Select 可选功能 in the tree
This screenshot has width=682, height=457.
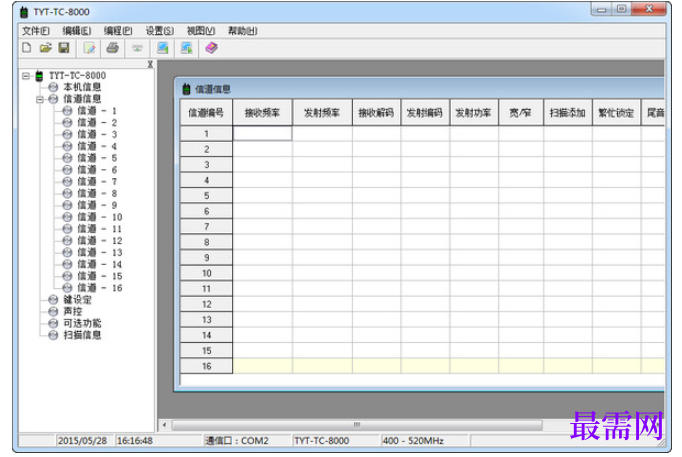(82, 323)
